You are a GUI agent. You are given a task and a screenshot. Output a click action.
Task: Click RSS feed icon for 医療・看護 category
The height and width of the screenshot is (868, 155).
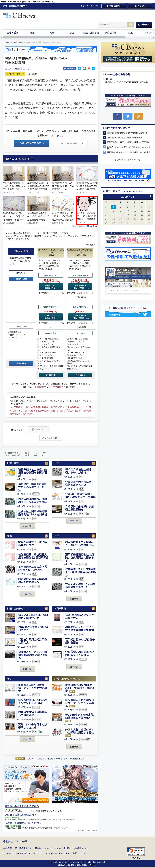pos(46,463)
